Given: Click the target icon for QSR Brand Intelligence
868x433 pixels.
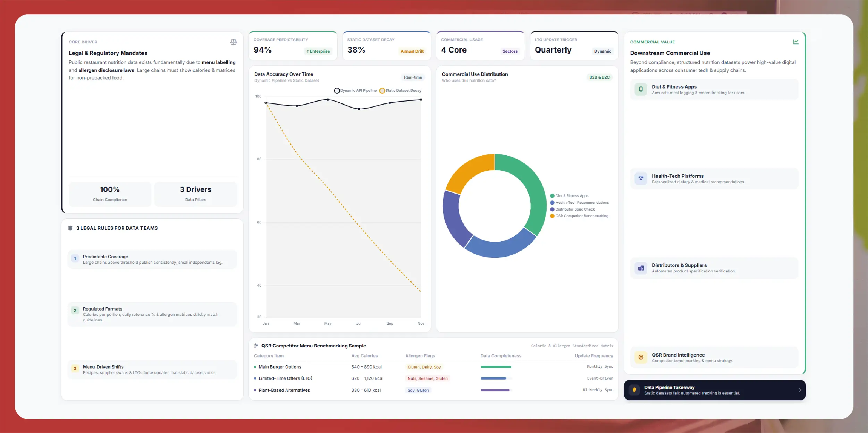Looking at the screenshot, I should [641, 357].
